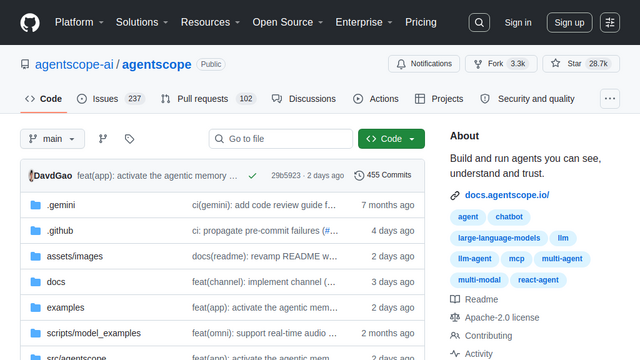The width and height of the screenshot is (640, 360).
Task: Open the Pricing page
Action: [x=420, y=22]
